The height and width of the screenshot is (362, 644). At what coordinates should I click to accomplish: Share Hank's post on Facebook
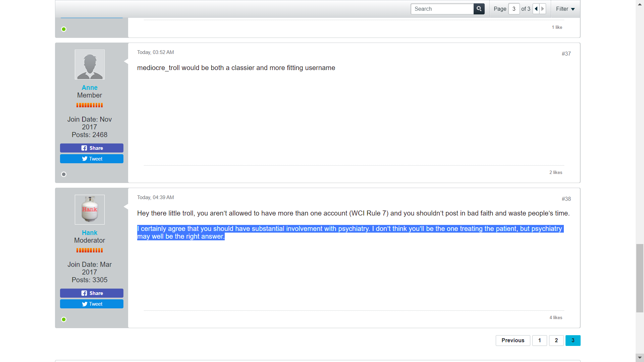pyautogui.click(x=92, y=293)
